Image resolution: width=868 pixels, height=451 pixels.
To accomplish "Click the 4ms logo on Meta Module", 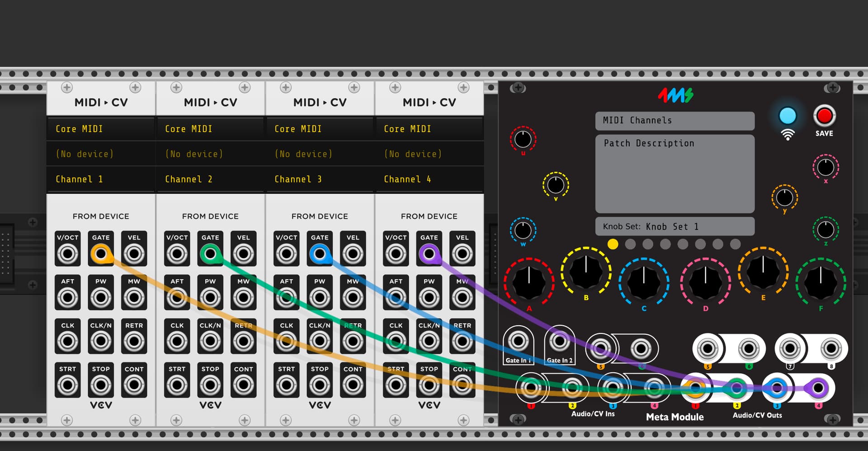I will coord(675,95).
